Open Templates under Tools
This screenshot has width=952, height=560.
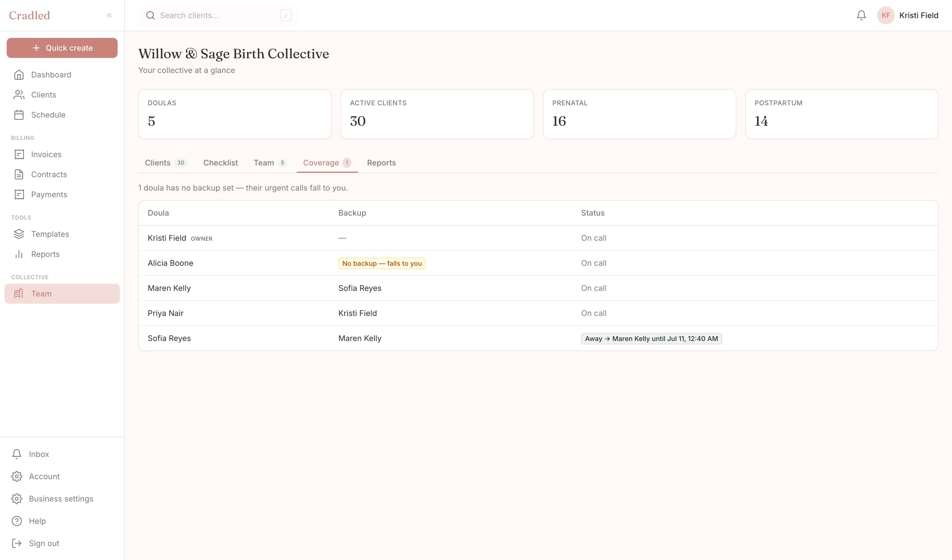coord(62,234)
